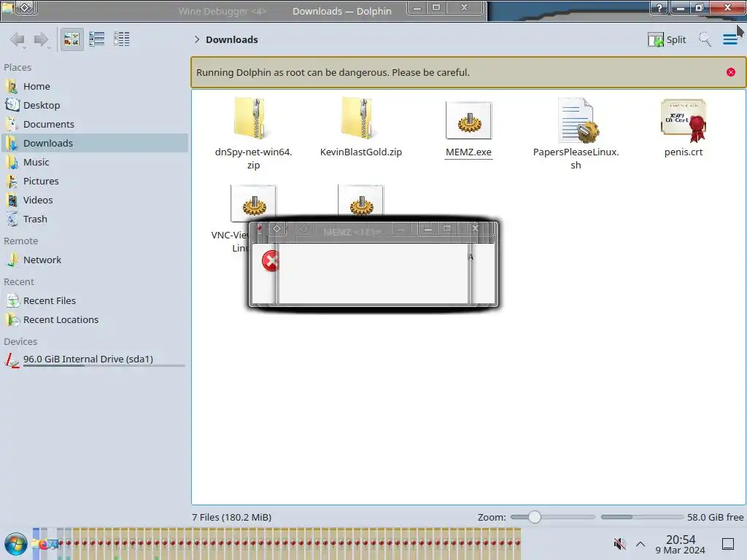Screen dimensions: 747x560
Task: Open Recent Files in sidebar
Action: point(94,301)
